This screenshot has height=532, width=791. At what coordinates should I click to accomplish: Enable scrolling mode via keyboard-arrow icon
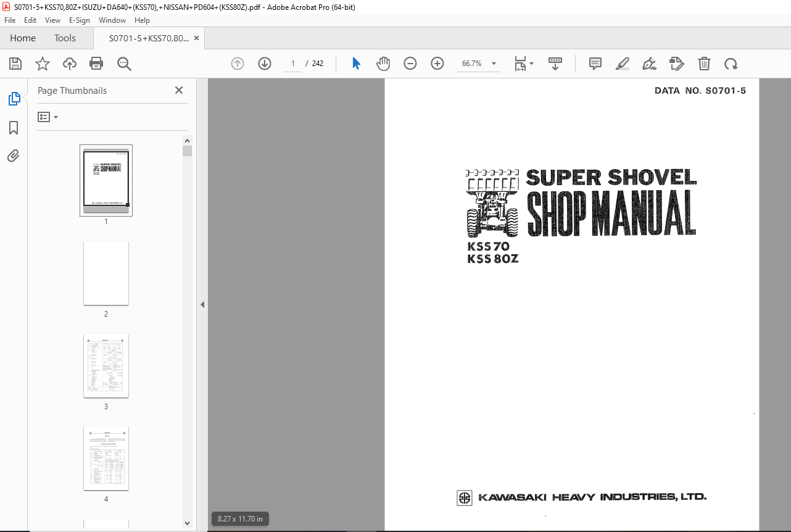[x=555, y=64]
